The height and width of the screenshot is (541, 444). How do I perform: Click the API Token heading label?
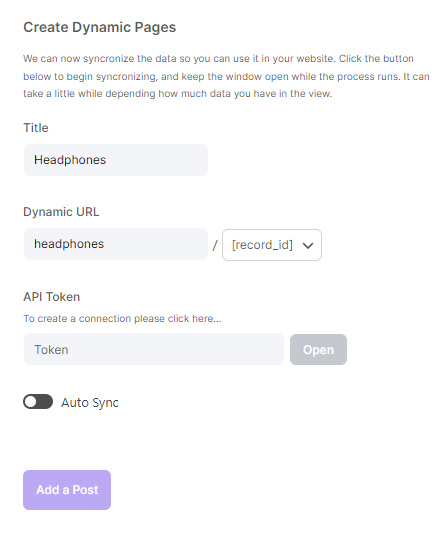tap(52, 297)
